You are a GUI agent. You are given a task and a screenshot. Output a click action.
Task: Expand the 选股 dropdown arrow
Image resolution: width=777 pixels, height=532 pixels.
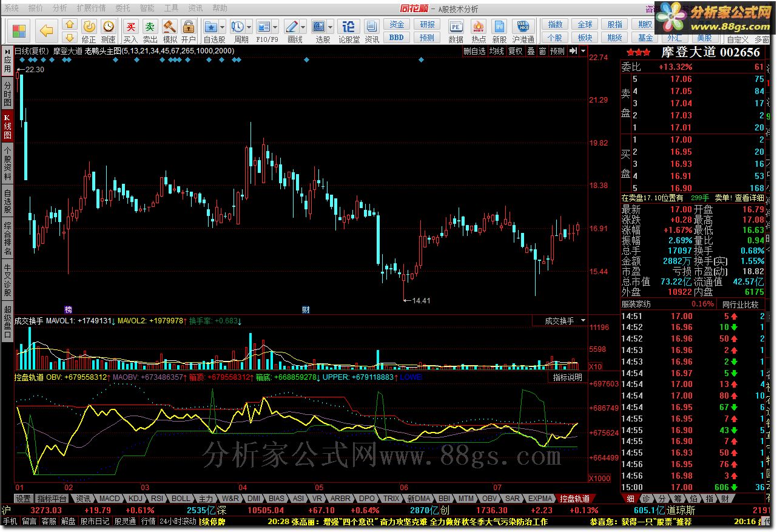tap(330, 27)
